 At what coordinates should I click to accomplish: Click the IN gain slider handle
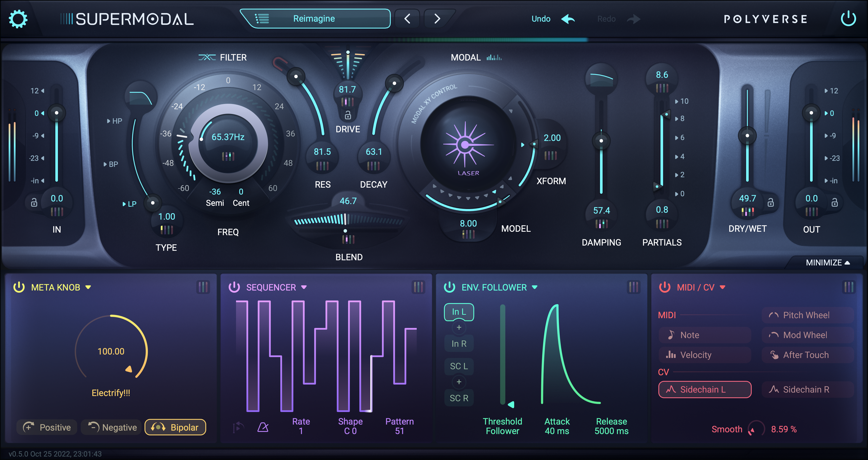click(57, 113)
